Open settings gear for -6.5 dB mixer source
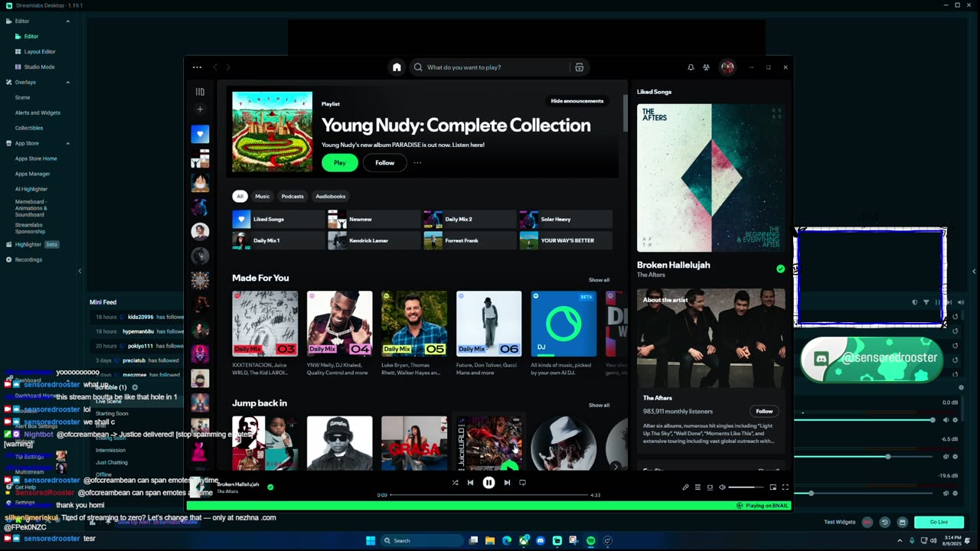The image size is (980, 551). [955, 457]
